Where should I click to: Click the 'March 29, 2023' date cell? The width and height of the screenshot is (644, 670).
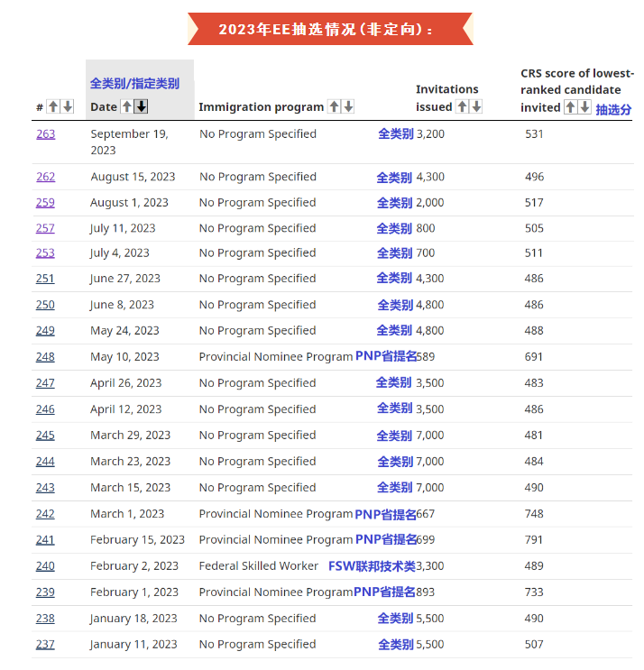[x=131, y=436]
